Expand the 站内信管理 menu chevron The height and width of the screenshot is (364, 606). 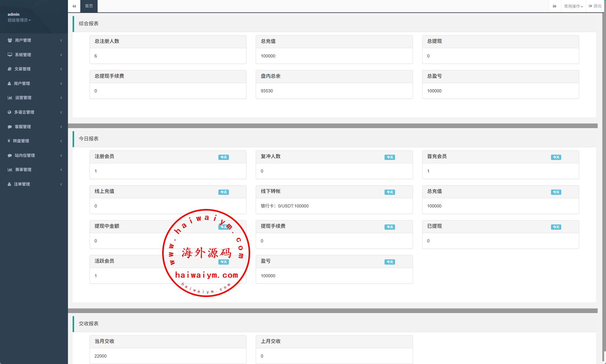[x=61, y=155]
